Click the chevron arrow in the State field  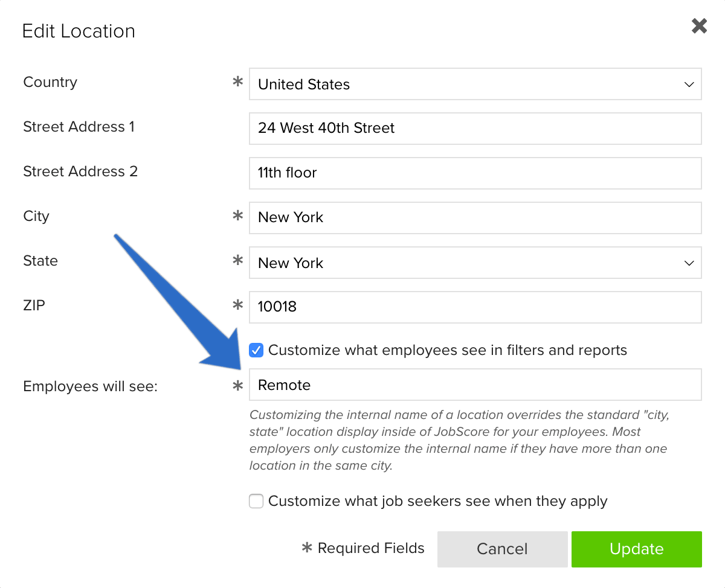coord(689,263)
